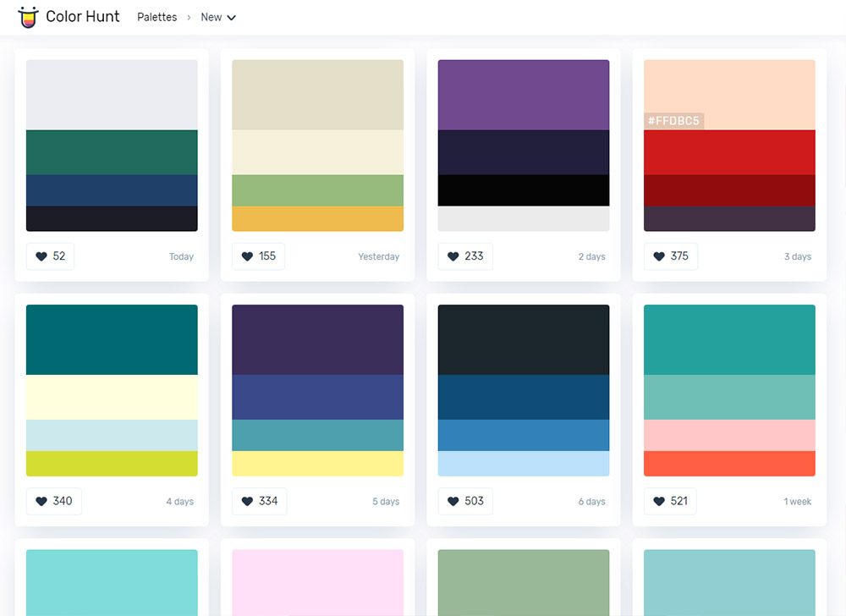Like the palette with 233 likes
Image resolution: width=846 pixels, height=616 pixels.
[x=465, y=256]
